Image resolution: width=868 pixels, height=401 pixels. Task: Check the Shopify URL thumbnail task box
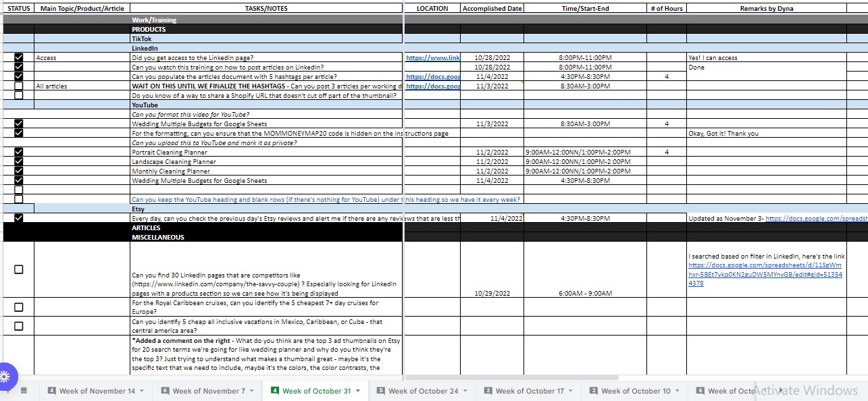click(x=18, y=95)
